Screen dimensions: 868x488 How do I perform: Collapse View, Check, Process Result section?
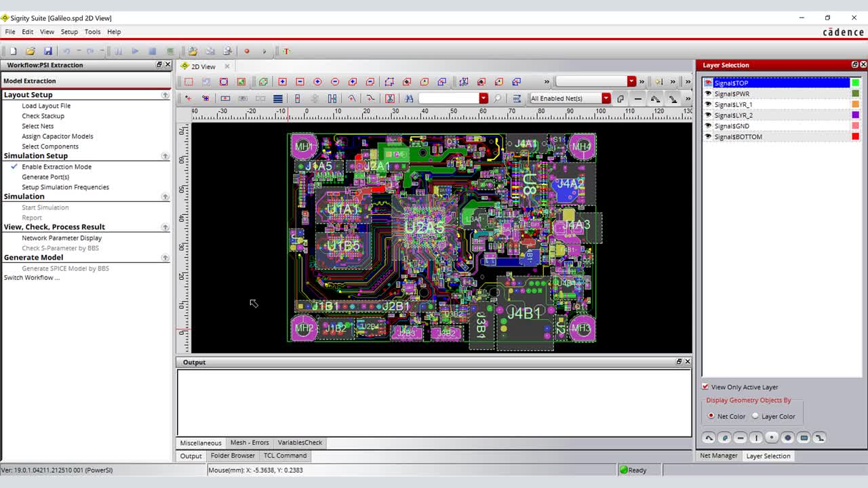point(165,227)
